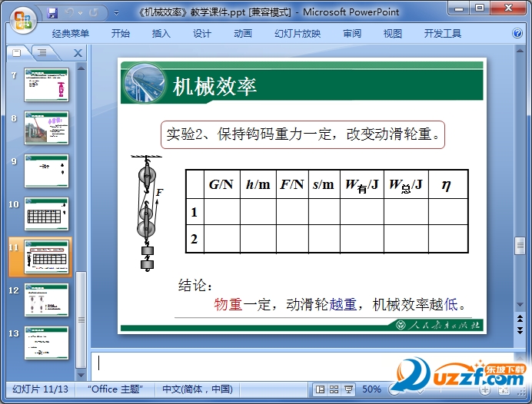This screenshot has width=532, height=404.
Task: Open the 插入 ribbon tab
Action: [161, 34]
